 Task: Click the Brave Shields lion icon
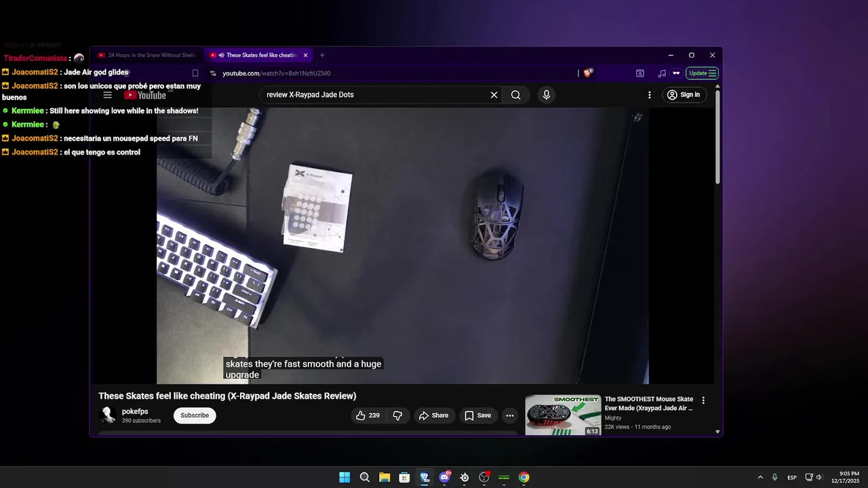[x=587, y=73]
